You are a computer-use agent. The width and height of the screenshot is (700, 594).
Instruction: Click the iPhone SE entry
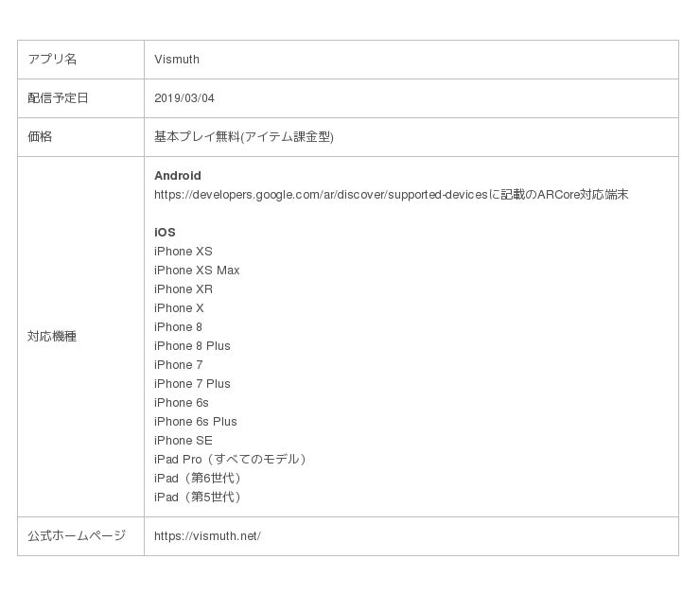[x=184, y=441]
